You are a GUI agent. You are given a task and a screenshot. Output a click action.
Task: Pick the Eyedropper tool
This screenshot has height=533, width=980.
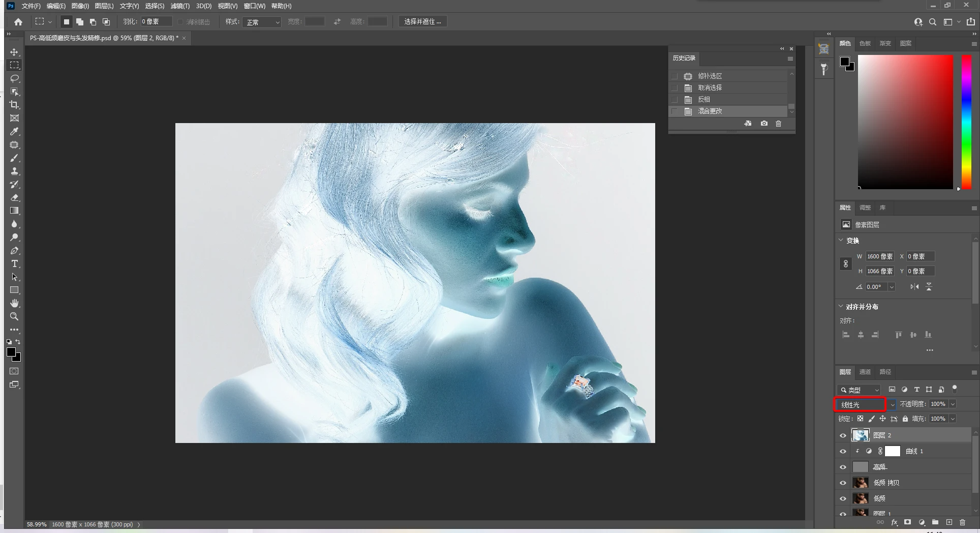14,131
